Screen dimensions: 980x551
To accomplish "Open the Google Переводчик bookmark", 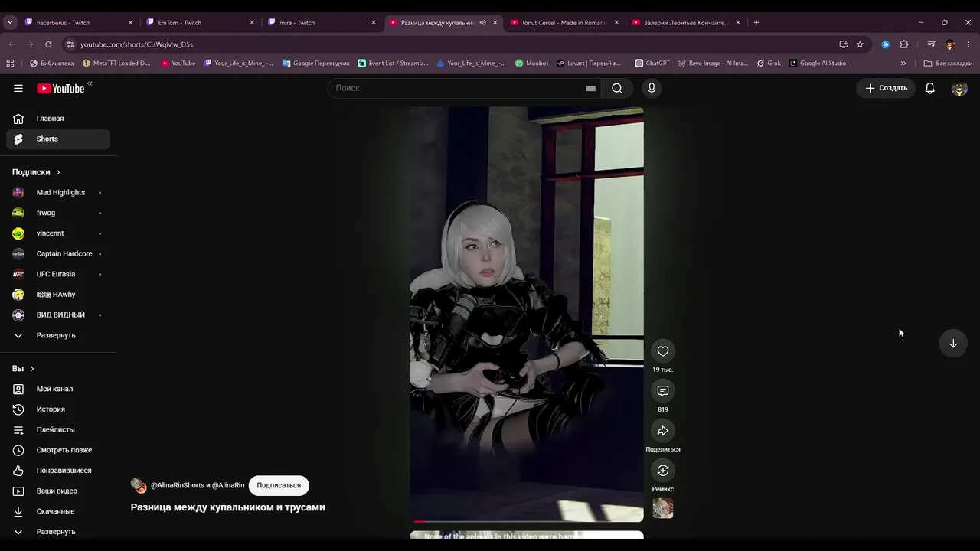I will (315, 64).
